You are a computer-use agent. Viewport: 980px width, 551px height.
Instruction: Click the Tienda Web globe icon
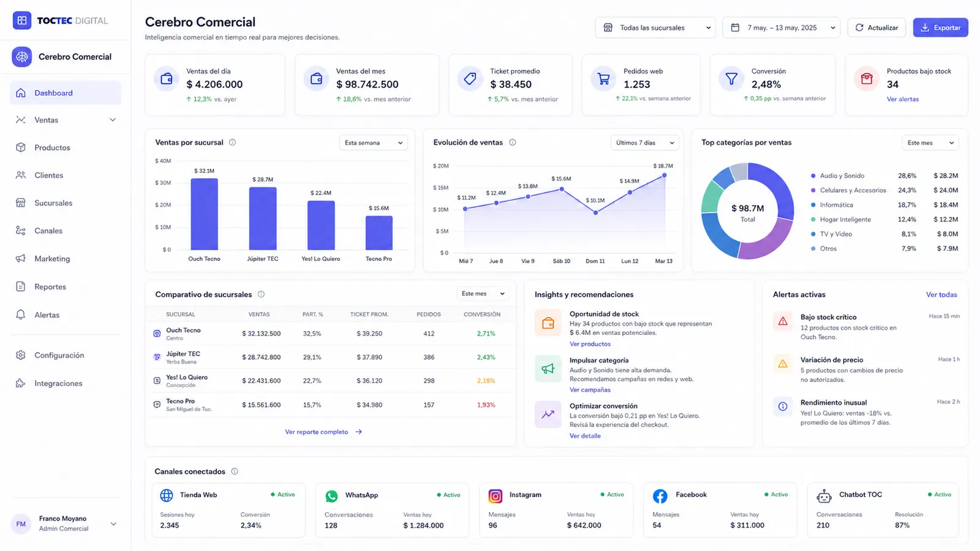click(x=167, y=495)
